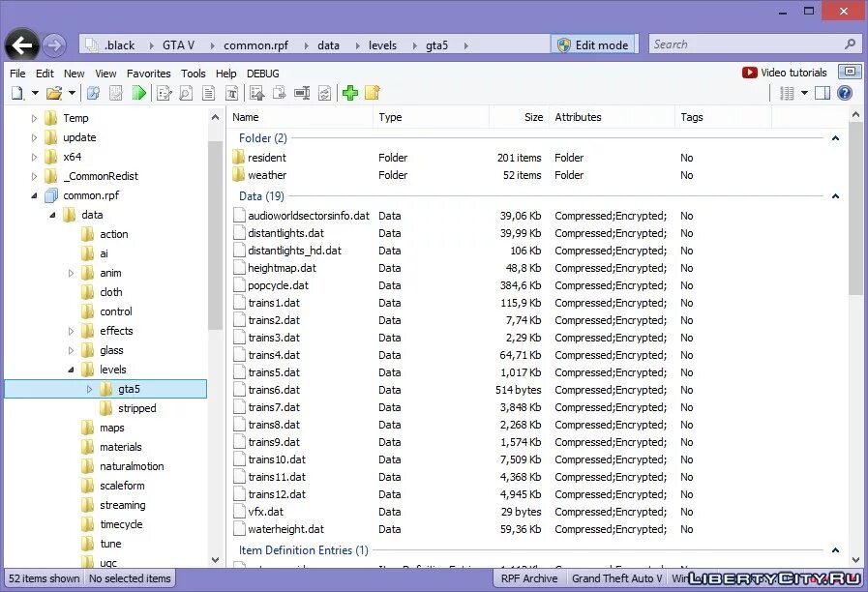Click the green play arrow toolbar icon

point(138,93)
